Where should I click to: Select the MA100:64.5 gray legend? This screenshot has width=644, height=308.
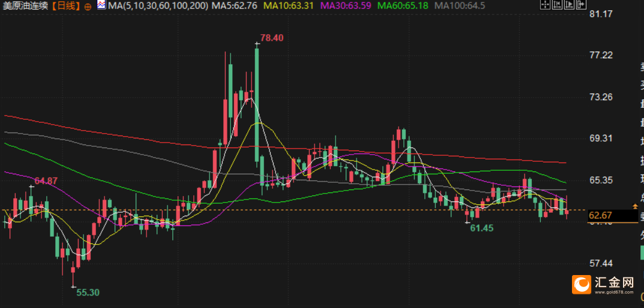[460, 6]
